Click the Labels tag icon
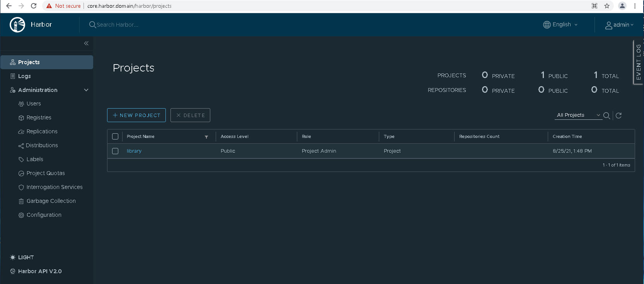The width and height of the screenshot is (644, 284). (21, 160)
